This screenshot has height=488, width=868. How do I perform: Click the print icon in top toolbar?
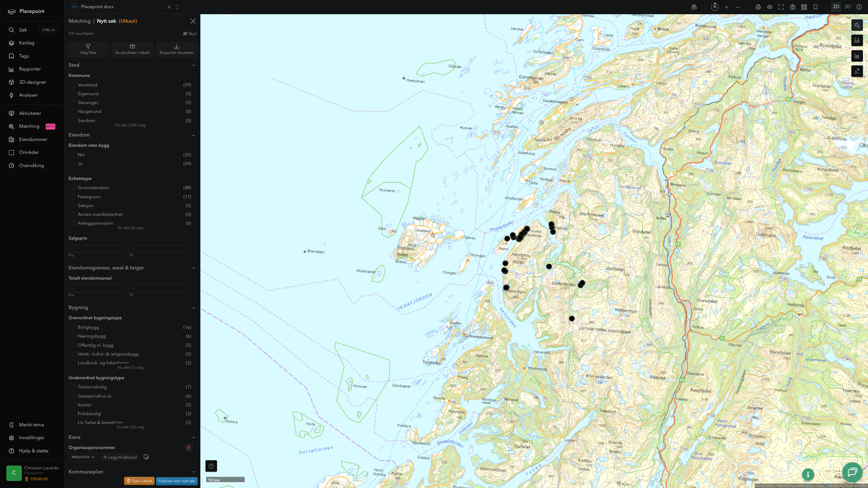(758, 7)
